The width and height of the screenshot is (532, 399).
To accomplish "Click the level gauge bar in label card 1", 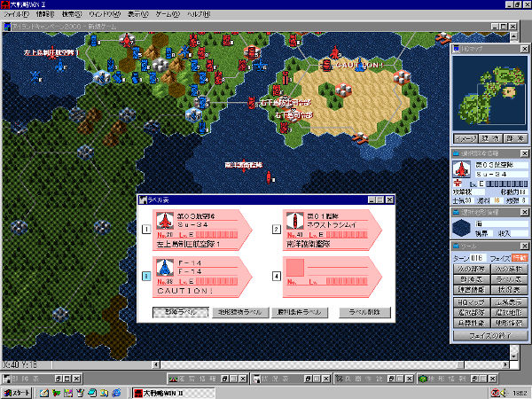I will pyautogui.click(x=216, y=235).
